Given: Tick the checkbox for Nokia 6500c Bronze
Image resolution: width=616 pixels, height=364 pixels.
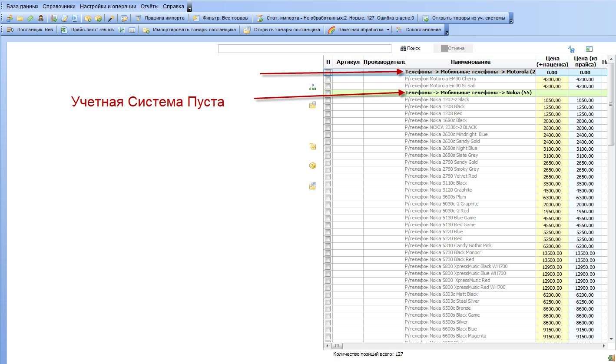Looking at the screenshot, I should coord(328,309).
